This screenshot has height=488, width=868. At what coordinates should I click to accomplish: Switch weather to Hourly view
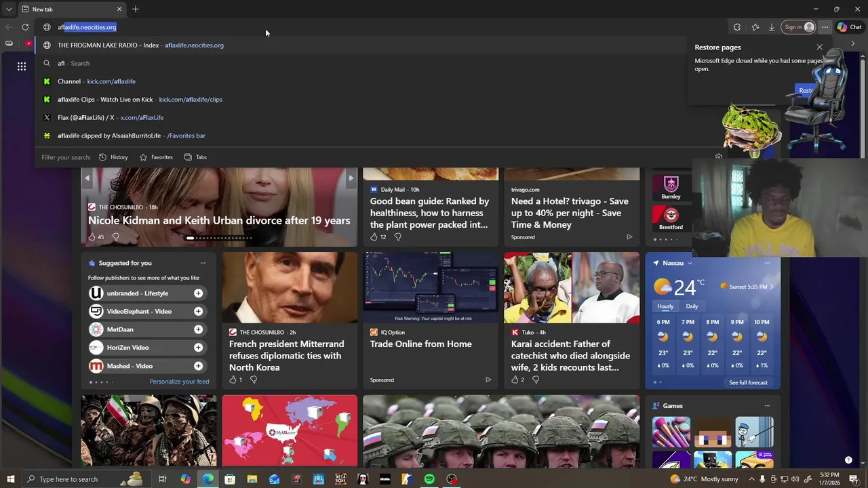pyautogui.click(x=665, y=306)
